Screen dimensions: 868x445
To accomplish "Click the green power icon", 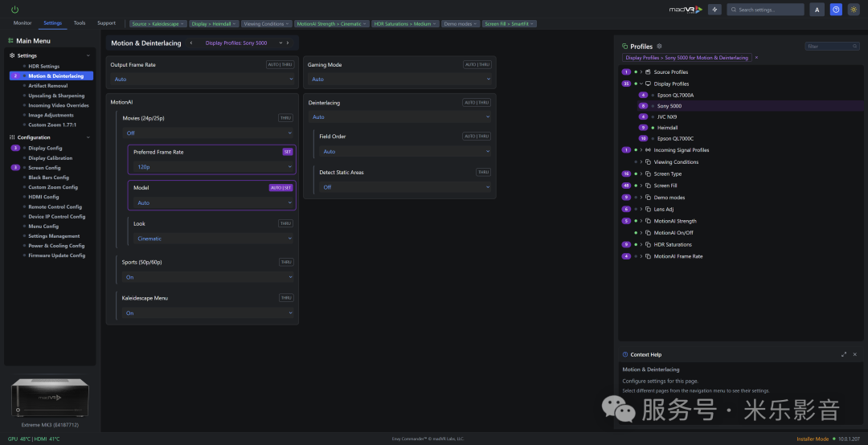I will [x=14, y=10].
